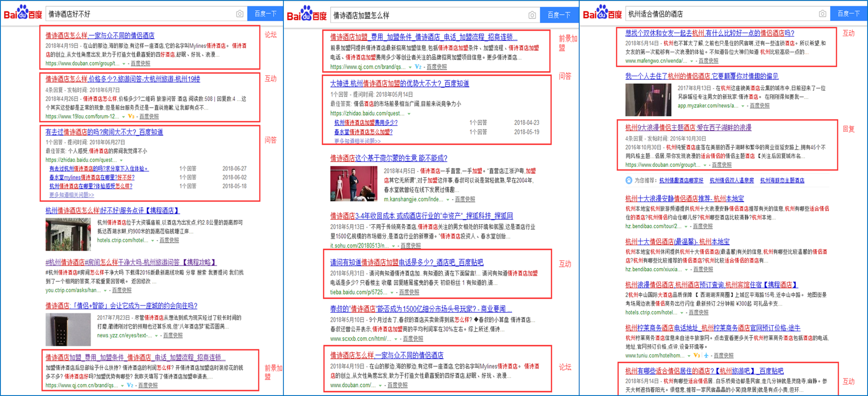Screen dimensions: 868x396
Task: Click hotel photo thumbnail in 携程酒店 result
Action: click(x=68, y=234)
